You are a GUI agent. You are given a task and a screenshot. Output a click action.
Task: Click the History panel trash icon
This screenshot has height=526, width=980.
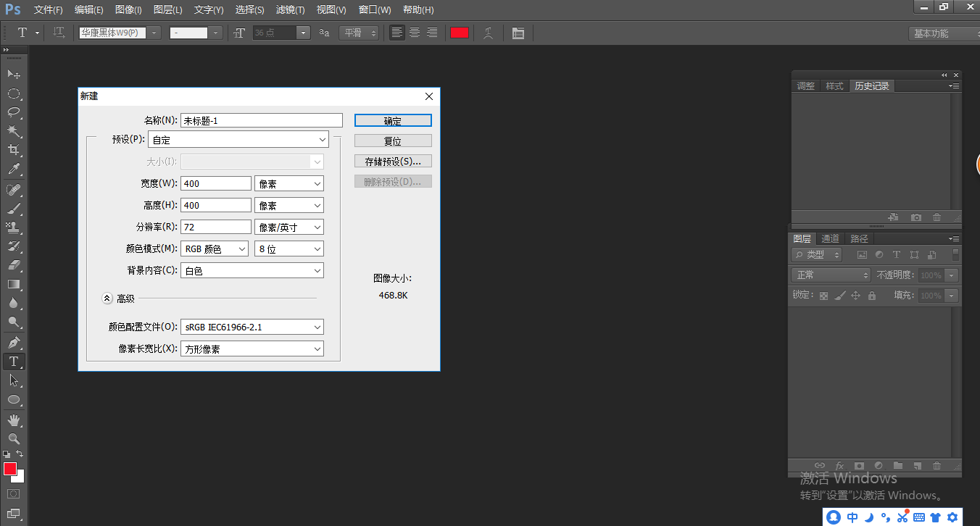[x=937, y=217]
